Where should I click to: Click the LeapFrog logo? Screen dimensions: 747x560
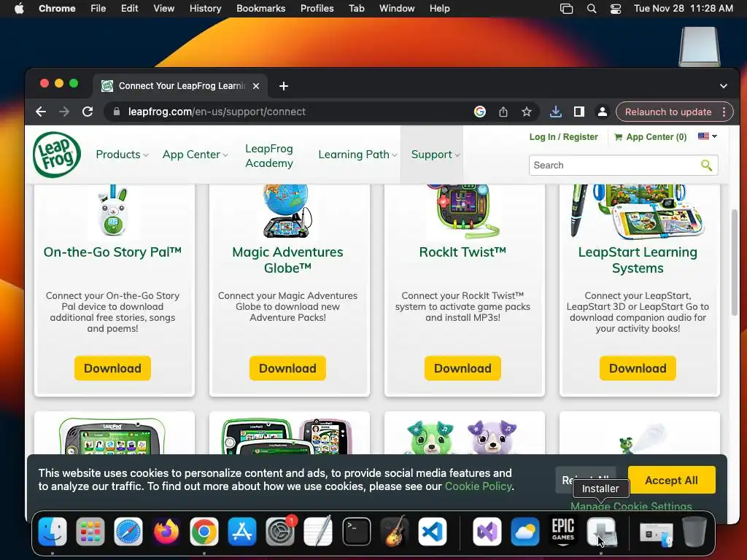(x=57, y=155)
